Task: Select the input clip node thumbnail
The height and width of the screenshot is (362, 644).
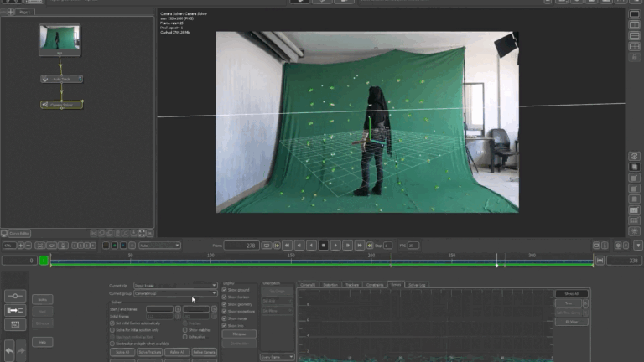Action: coord(60,39)
